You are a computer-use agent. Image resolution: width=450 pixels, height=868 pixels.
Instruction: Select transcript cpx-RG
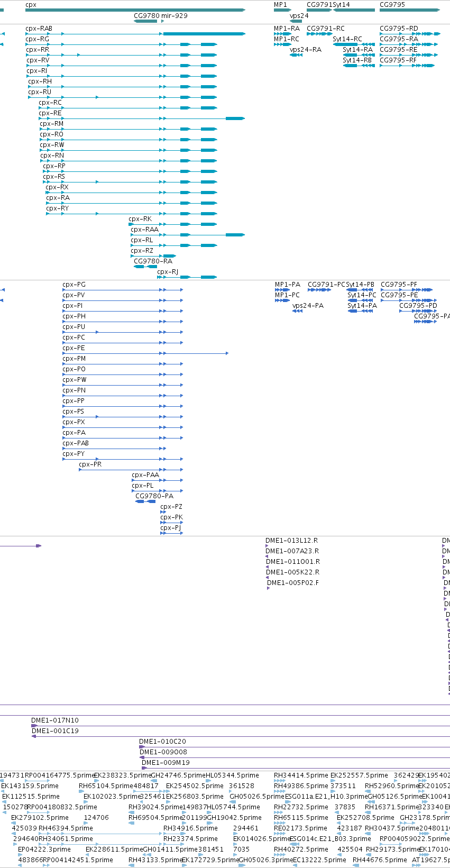pos(37,39)
